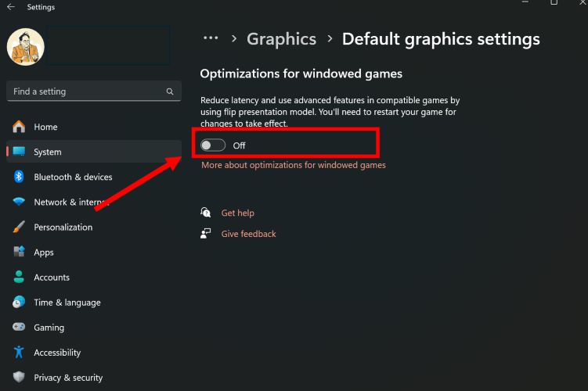Viewport: 588px width, 391px height.
Task: Open More about optimizations for windowed games link
Action: [x=294, y=165]
